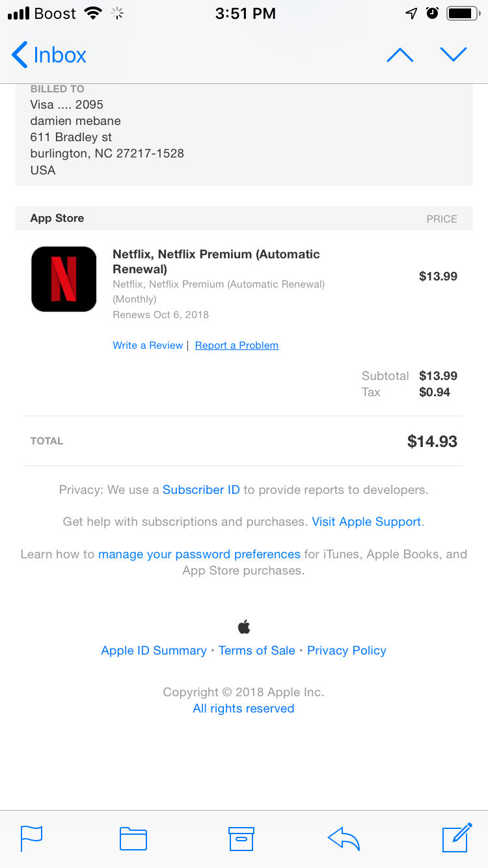Viewport: 488px width, 868px height.
Task: Tap the compose new message icon
Action: (x=457, y=837)
